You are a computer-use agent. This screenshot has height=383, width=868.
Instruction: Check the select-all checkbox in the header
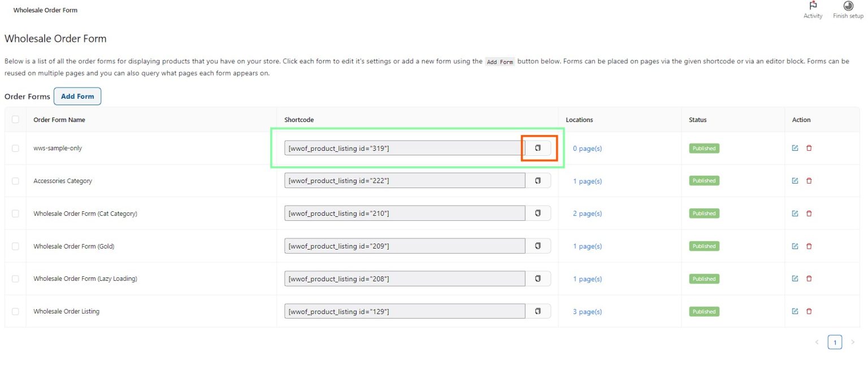(15, 119)
